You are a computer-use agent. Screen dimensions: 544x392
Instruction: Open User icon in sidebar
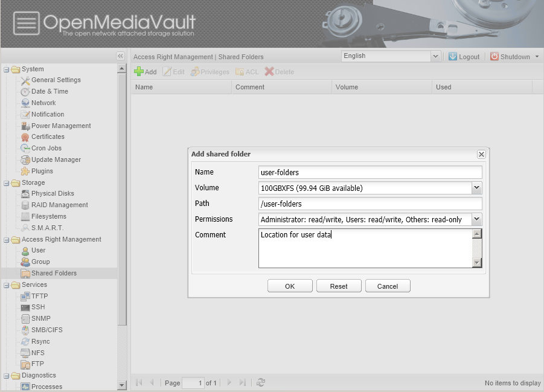coord(25,251)
